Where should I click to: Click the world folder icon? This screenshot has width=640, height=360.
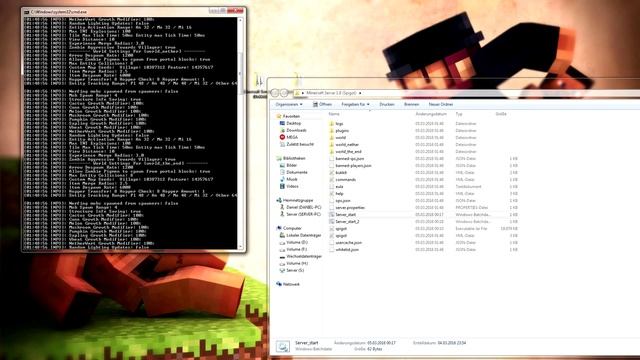point(331,138)
